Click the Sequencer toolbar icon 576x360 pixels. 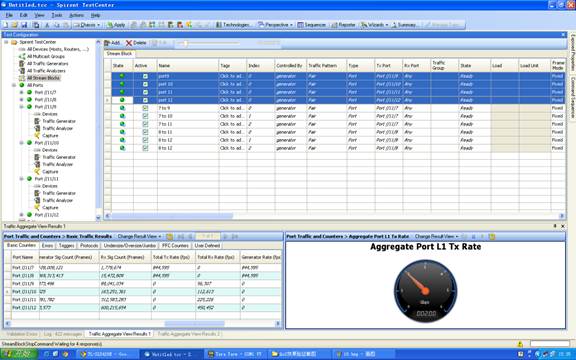[312, 25]
